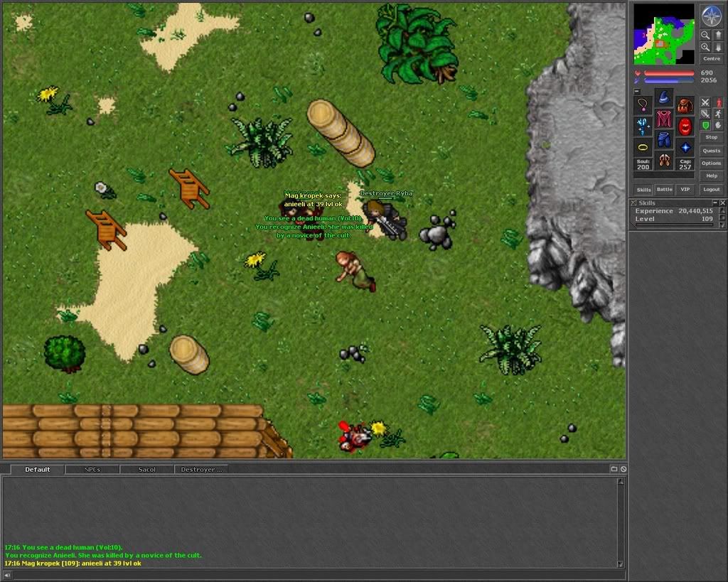Select the amulet necklace equipment slot
This screenshot has height=582, width=728.
[x=643, y=105]
